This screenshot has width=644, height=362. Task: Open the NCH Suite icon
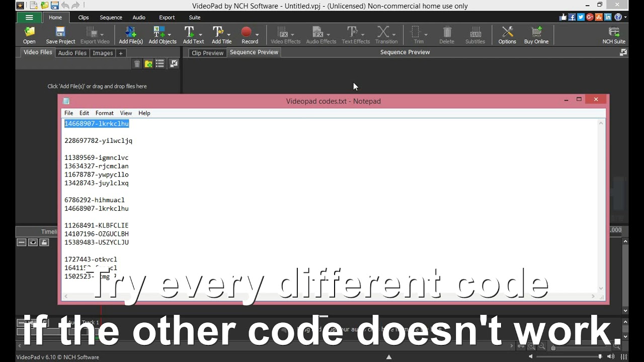click(614, 35)
